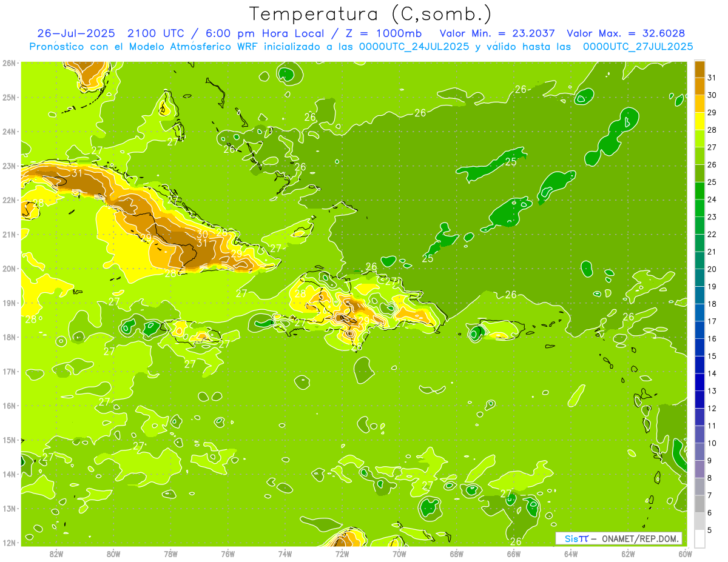Click the 'Temperatura (C,somb.)' title
Image resolution: width=728 pixels, height=562 pixels.
coord(371,14)
